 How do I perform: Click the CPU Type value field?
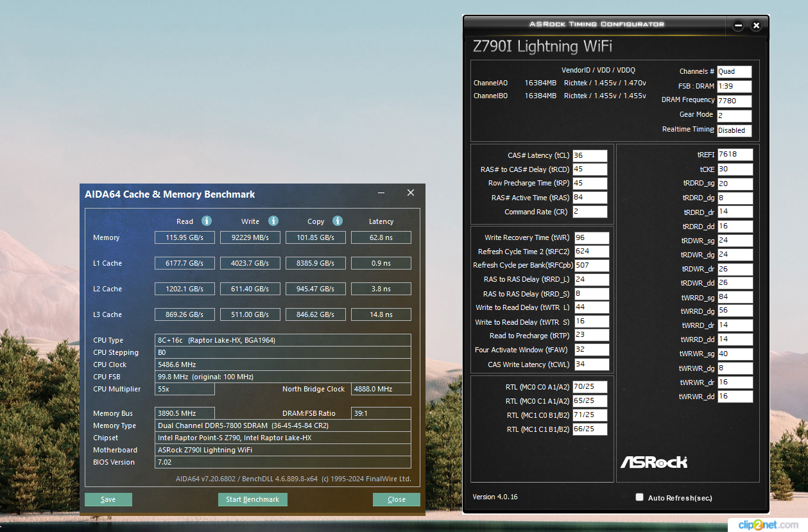[x=283, y=340]
